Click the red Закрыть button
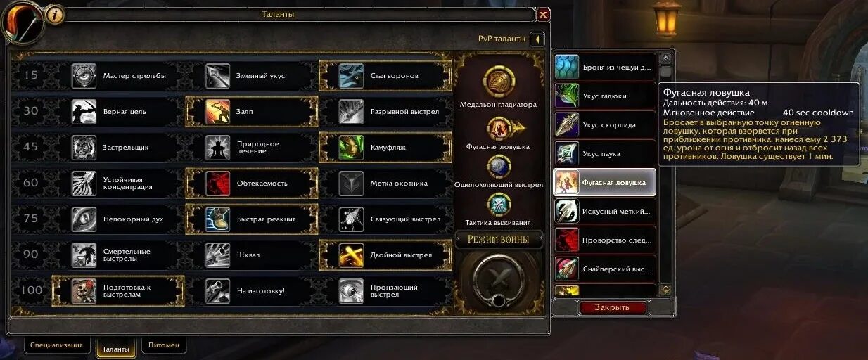The height and width of the screenshot is (360, 868). tap(612, 307)
